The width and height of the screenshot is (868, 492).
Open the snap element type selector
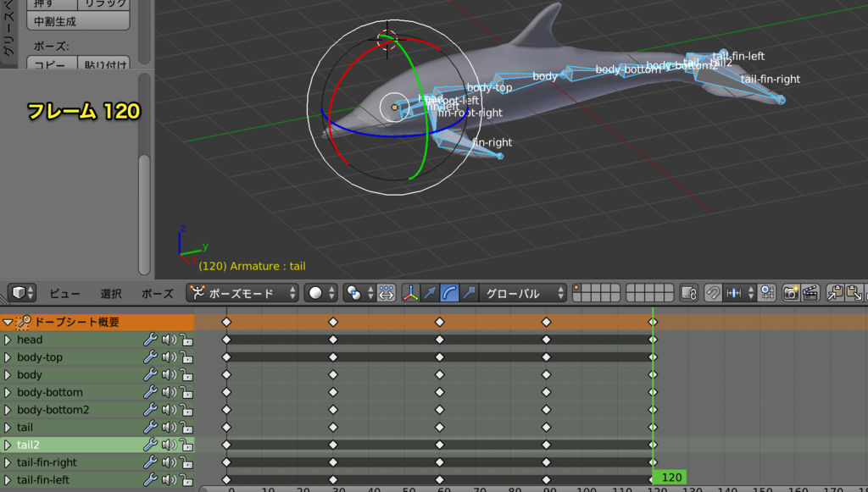739,293
